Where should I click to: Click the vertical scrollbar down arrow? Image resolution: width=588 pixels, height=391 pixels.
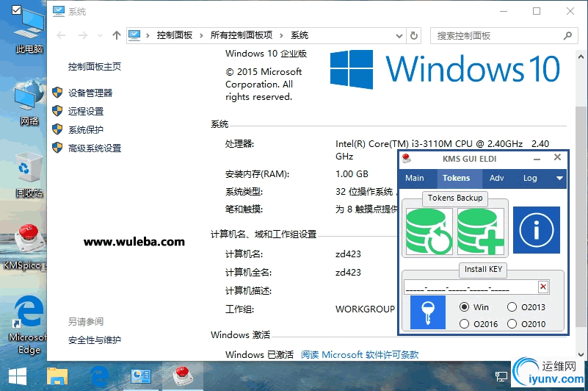[581, 354]
